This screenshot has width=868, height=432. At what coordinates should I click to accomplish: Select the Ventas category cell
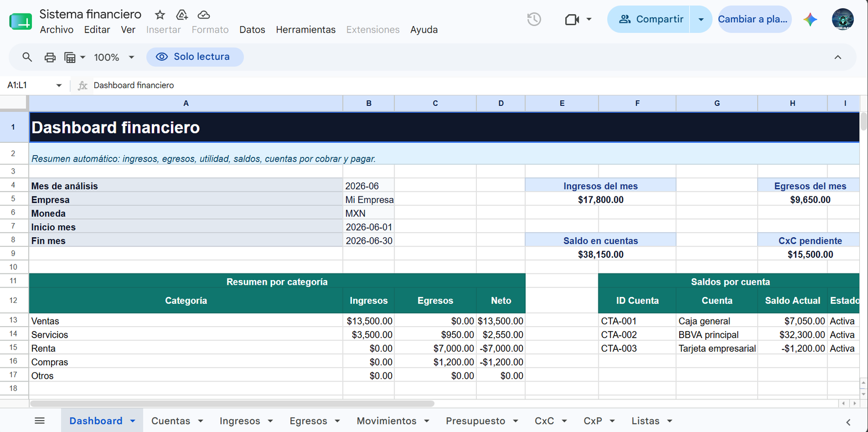[x=186, y=321]
